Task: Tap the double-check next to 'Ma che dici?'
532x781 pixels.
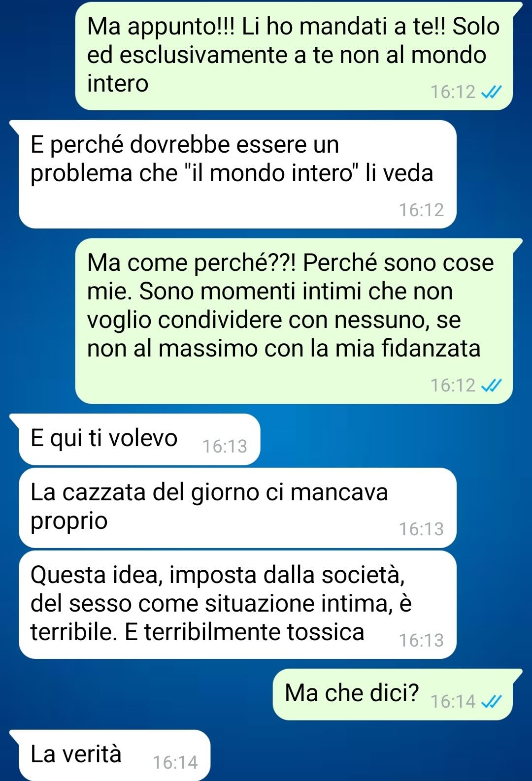Action: pyautogui.click(x=491, y=701)
